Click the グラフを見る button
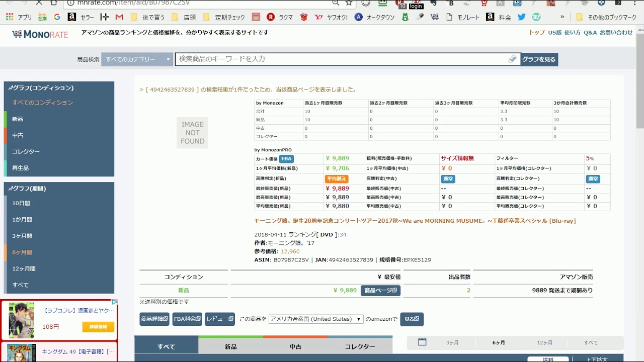The height and width of the screenshot is (362, 644). click(x=539, y=59)
